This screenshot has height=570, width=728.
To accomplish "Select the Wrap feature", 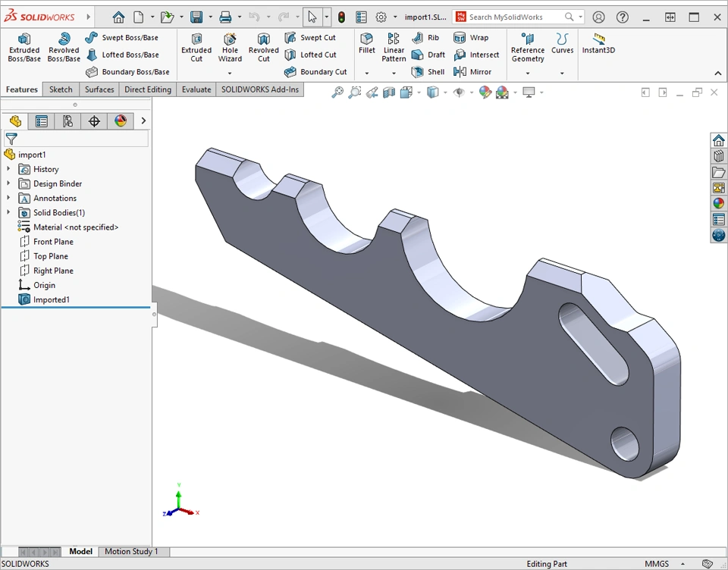I will (471, 38).
